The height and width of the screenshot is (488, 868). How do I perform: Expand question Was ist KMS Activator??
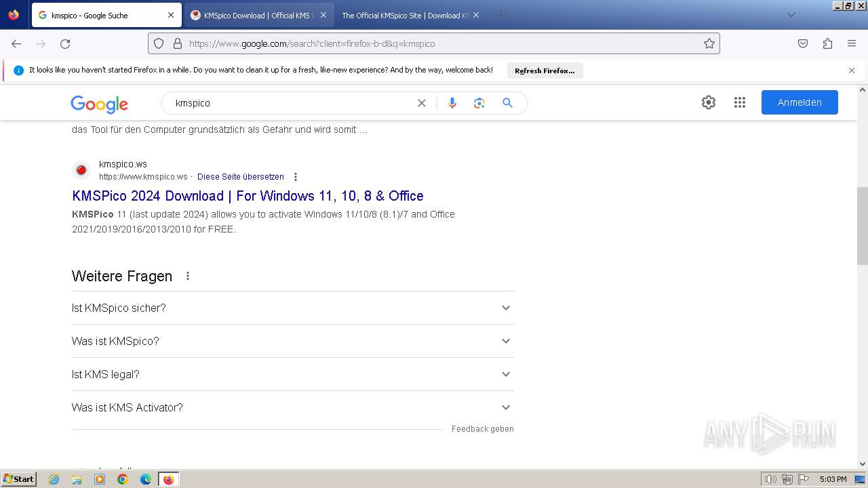[292, 407]
